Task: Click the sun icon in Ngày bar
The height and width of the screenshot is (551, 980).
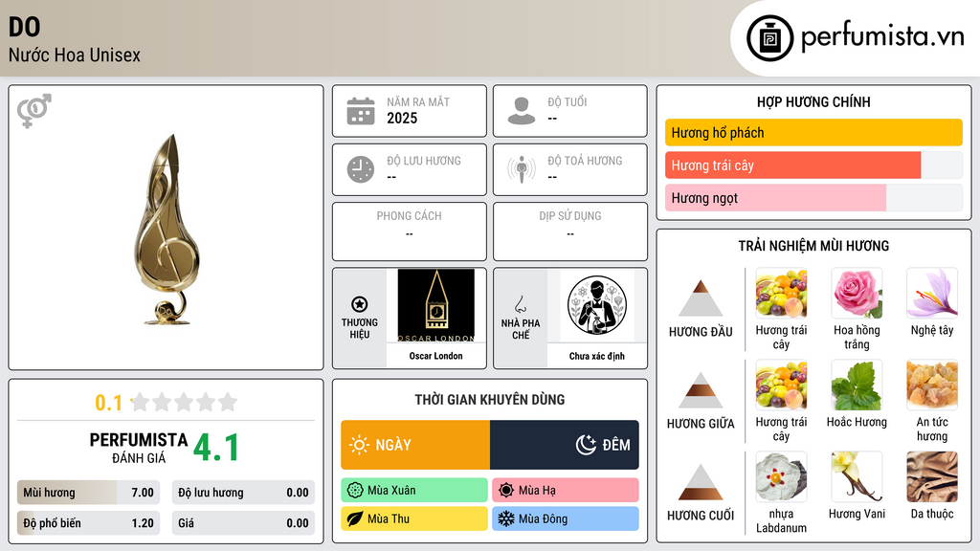Action: coord(359,445)
